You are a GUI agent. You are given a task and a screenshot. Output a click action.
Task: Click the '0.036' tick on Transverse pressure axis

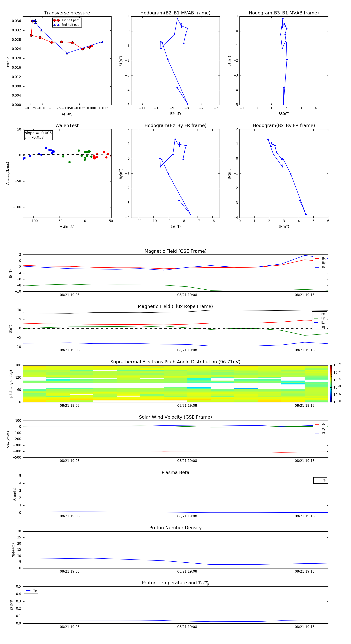coord(17,21)
